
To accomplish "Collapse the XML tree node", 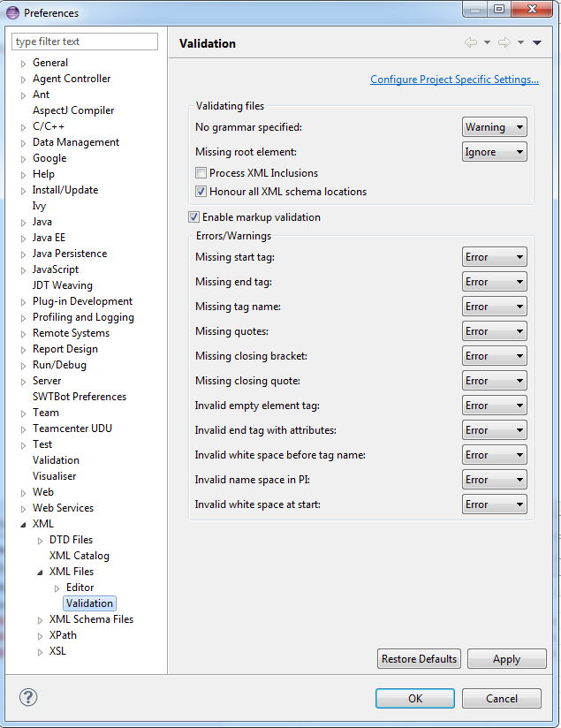I will click(23, 525).
